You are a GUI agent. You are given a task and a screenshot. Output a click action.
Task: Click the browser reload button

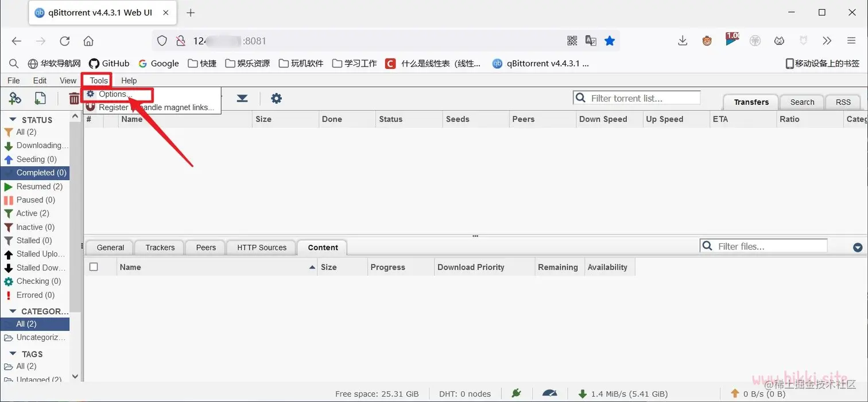coord(65,41)
